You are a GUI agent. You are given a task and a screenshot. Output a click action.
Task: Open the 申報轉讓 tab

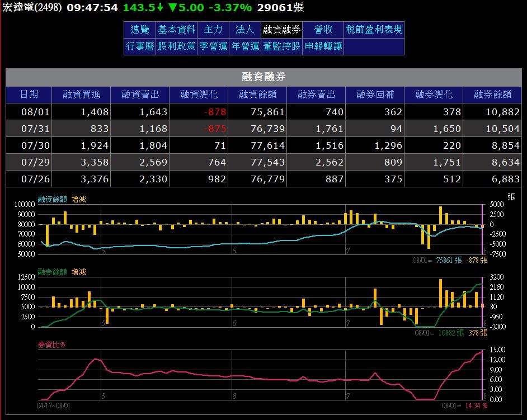323,46
